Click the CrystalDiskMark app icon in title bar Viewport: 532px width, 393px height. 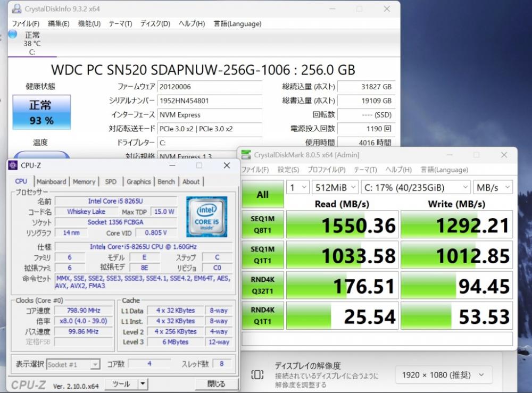[246, 155]
